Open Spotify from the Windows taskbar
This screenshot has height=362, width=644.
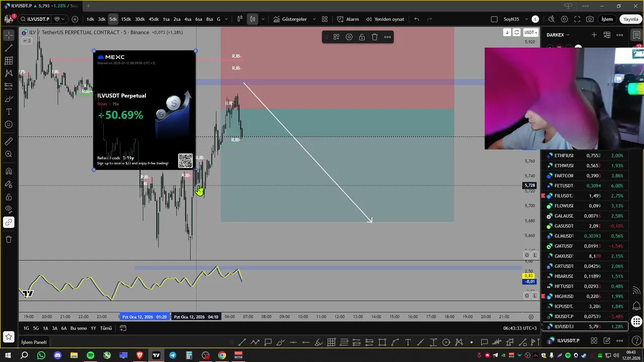[91, 355]
